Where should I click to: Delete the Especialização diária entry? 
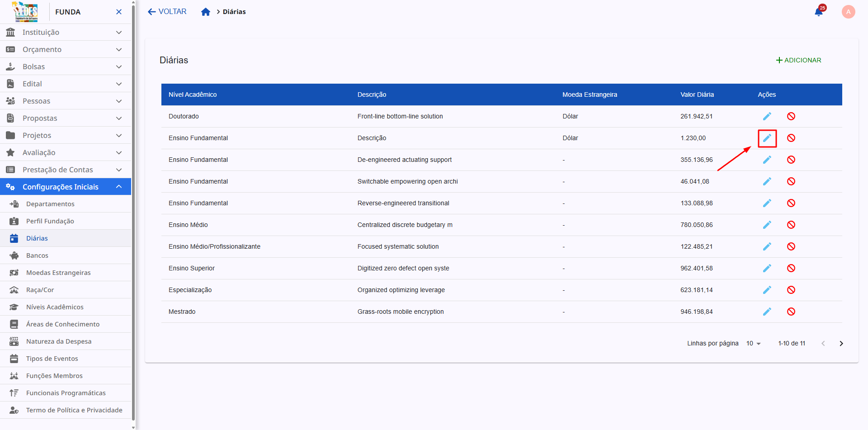791,290
